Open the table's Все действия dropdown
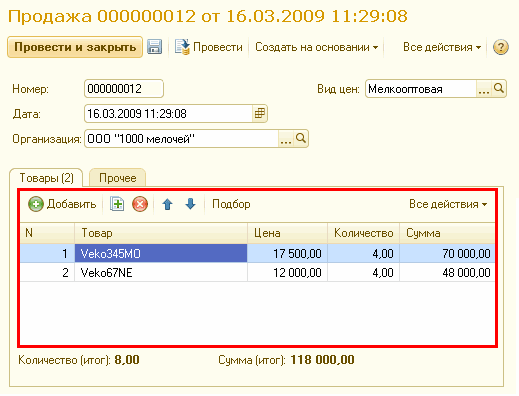This screenshot has width=519, height=396. click(x=448, y=204)
